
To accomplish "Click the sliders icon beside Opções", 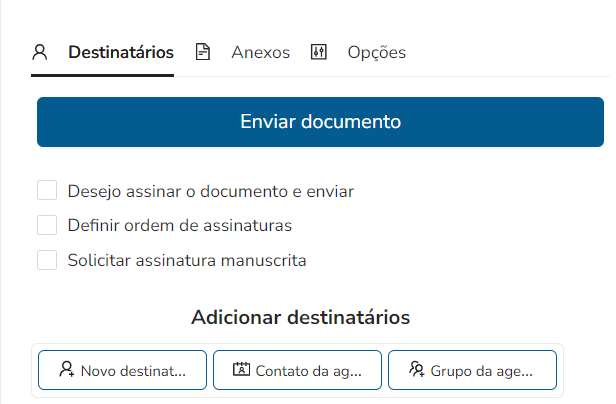I will 319,53.
